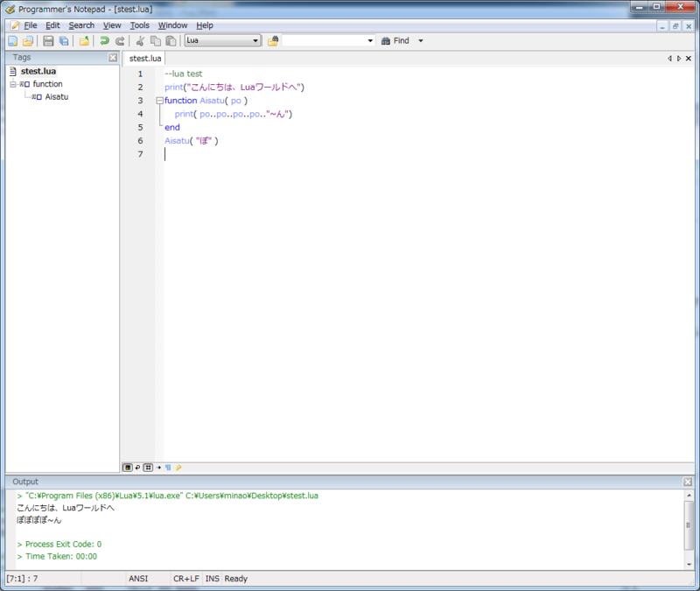Toggle syntax colouring button below editor

click(128, 468)
